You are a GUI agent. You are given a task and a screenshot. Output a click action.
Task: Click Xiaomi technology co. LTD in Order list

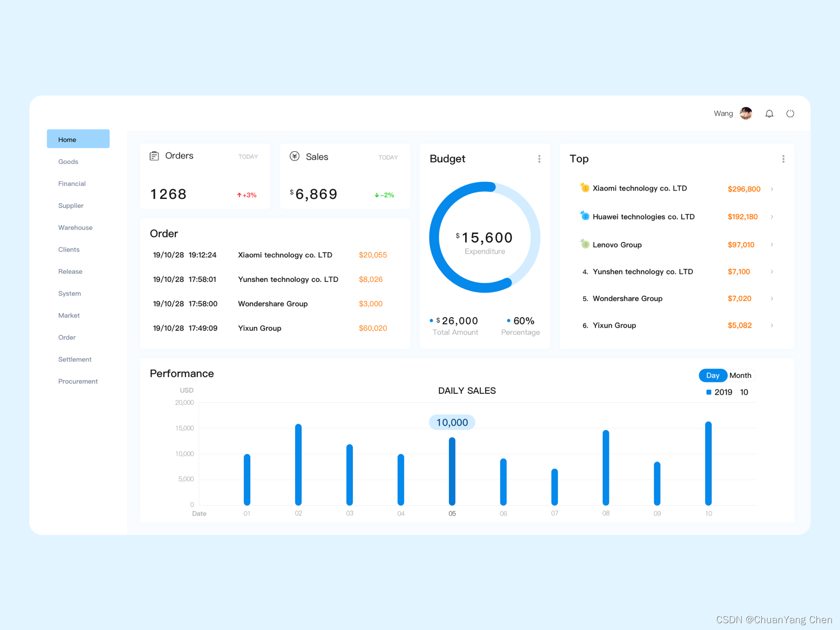coord(285,255)
